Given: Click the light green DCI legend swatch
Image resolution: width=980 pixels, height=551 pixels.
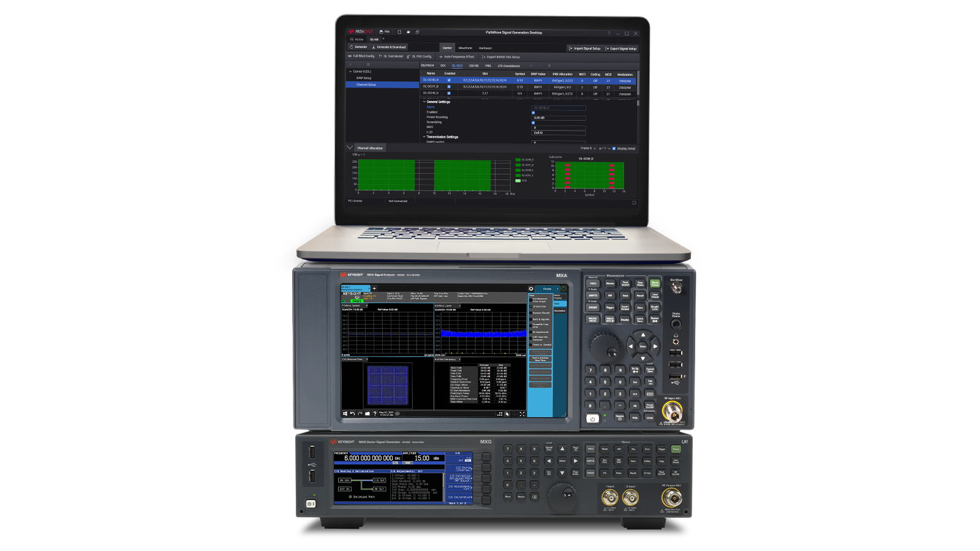Looking at the screenshot, I should click(518, 181).
